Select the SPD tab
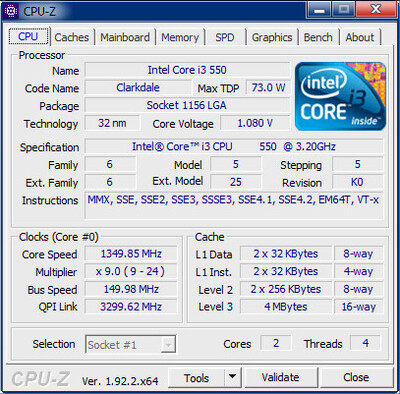Screen dimensions: 400x394 pos(225,37)
